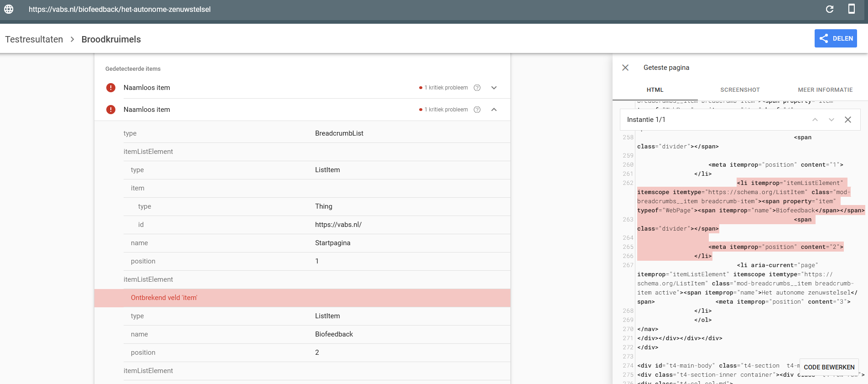868x384 pixels.
Task: Open the SCREENSHOT tab
Action: pos(740,90)
